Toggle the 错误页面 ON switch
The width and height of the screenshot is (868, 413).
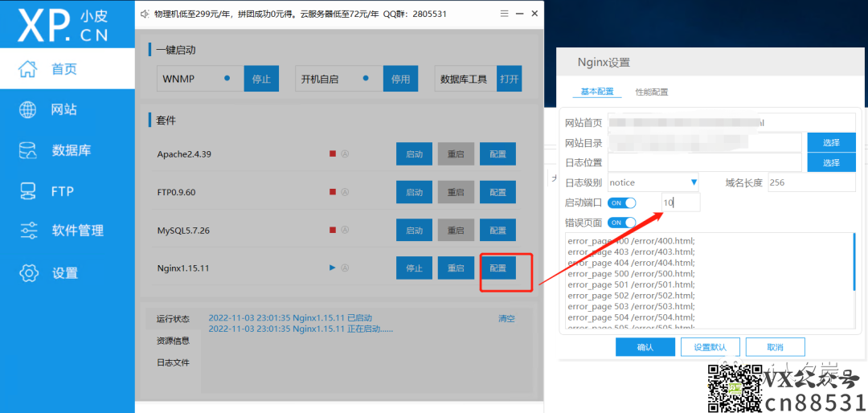pos(621,223)
